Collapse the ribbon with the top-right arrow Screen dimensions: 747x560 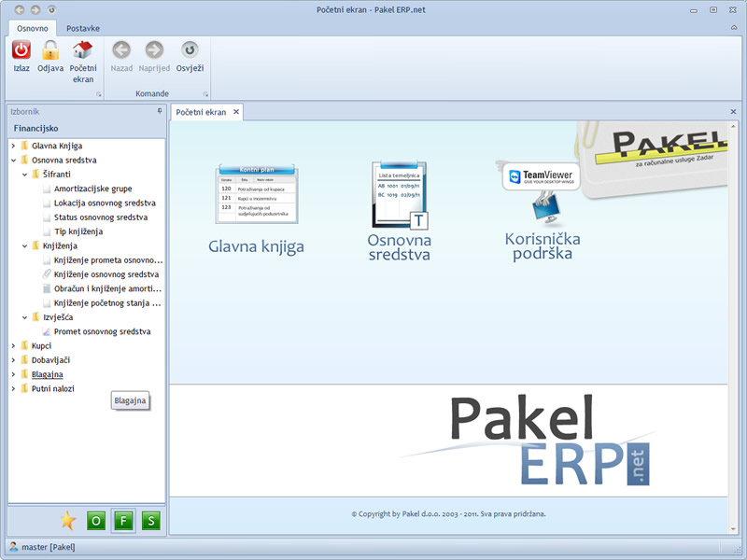(x=734, y=28)
